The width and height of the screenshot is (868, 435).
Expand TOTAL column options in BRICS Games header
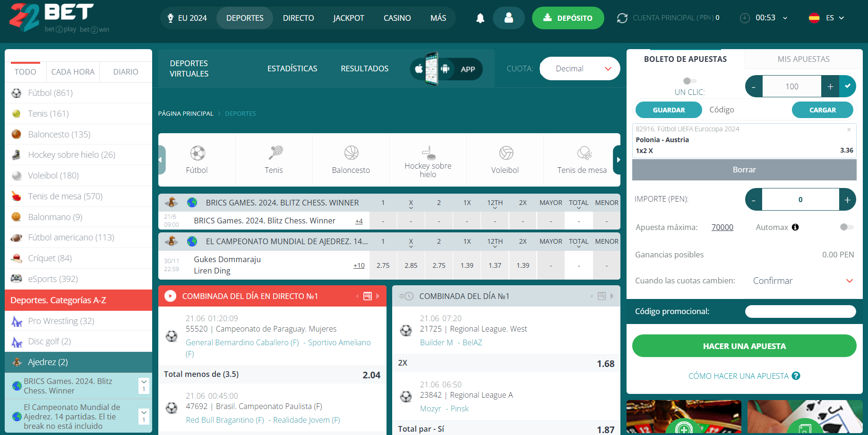pos(579,208)
